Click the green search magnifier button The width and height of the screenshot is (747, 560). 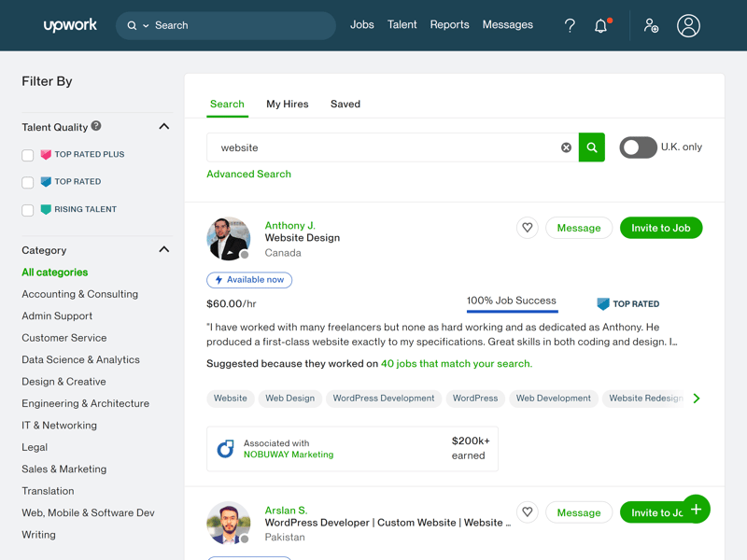(592, 147)
